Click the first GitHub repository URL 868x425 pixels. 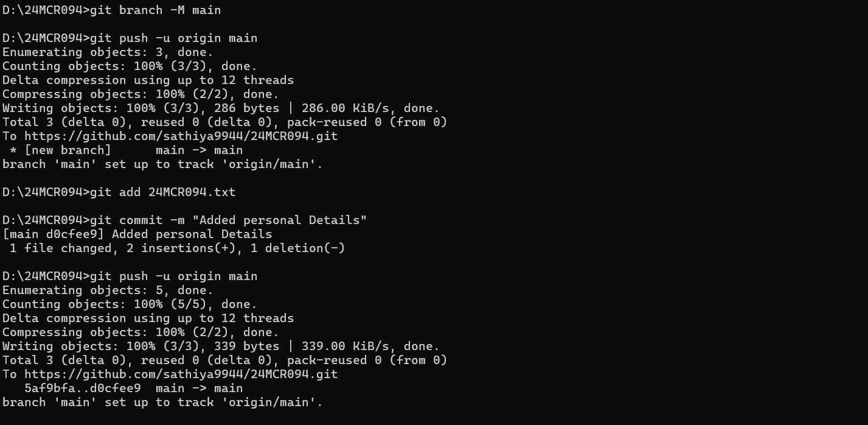click(x=181, y=136)
